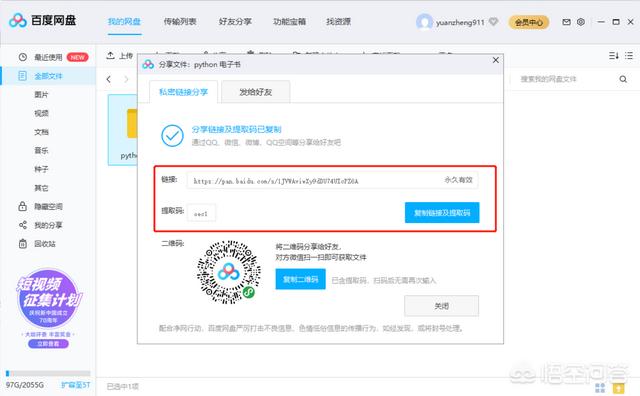Click the search magnifier icon
640x396 pixels.
[623, 79]
